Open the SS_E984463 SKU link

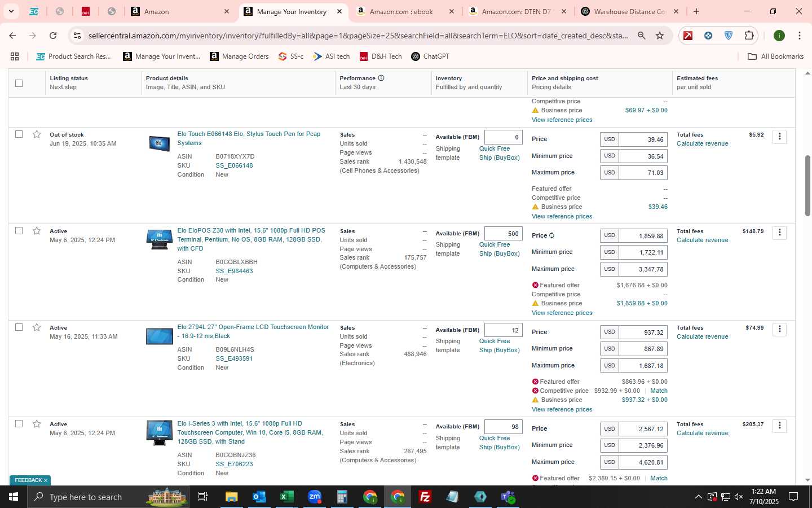pyautogui.click(x=234, y=271)
